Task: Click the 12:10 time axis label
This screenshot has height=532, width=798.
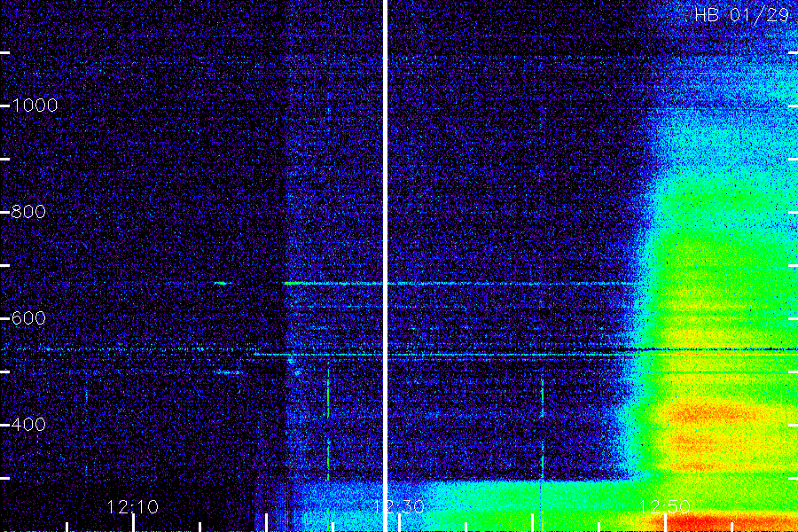Action: coord(133,507)
